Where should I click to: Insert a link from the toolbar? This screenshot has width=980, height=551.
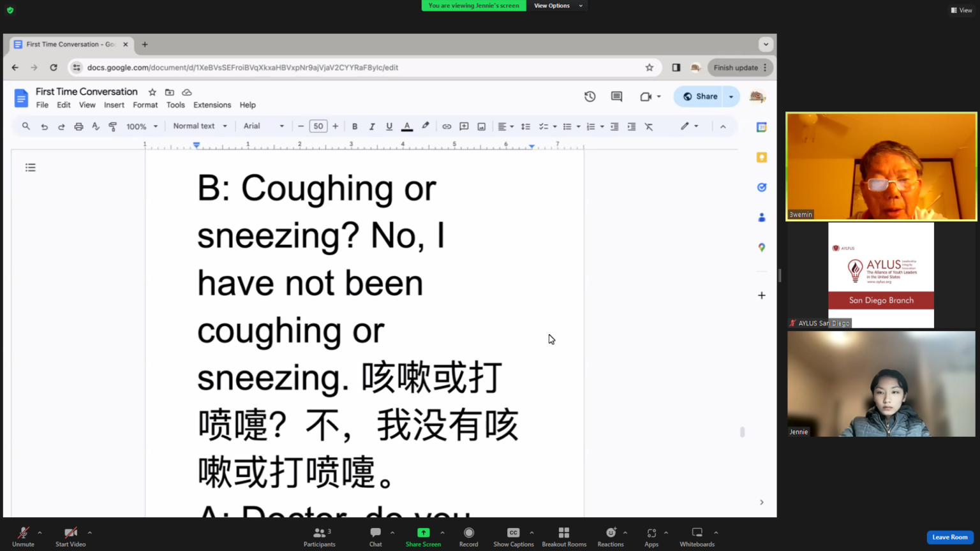tap(447, 126)
